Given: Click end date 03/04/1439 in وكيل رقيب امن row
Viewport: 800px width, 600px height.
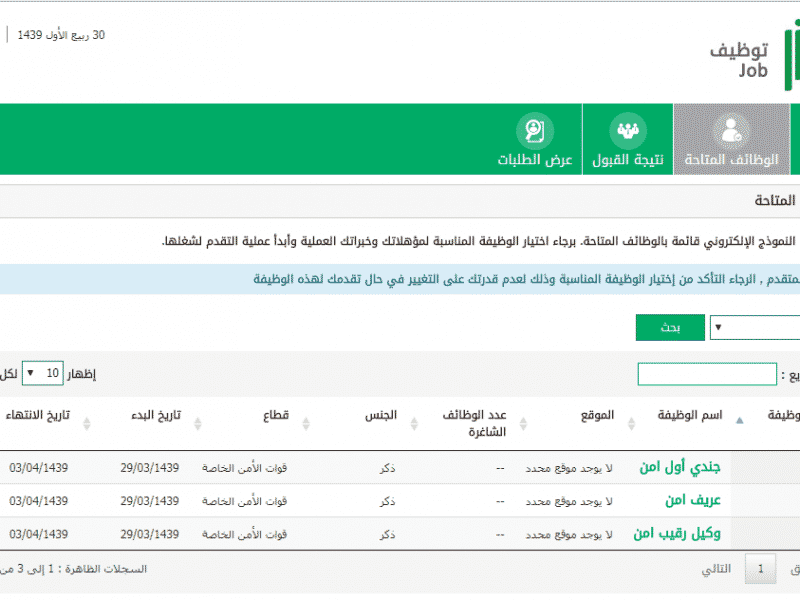Looking at the screenshot, I should pos(38,534).
